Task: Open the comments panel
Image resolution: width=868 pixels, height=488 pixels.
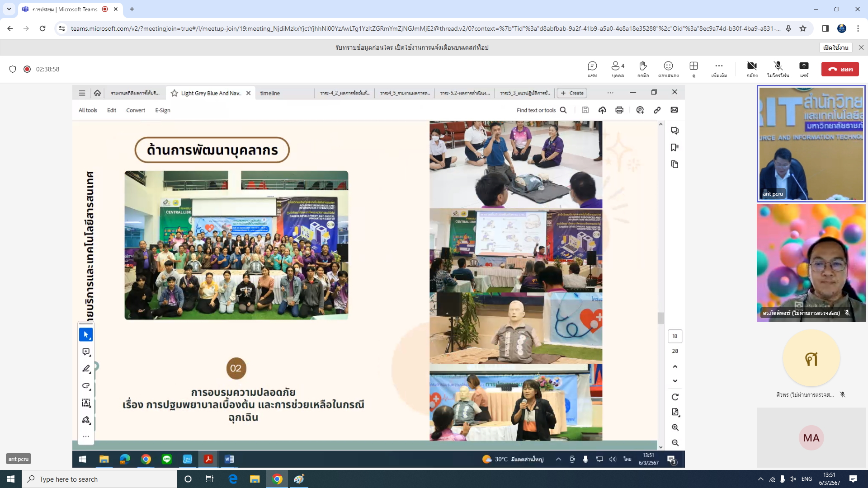Action: [675, 131]
